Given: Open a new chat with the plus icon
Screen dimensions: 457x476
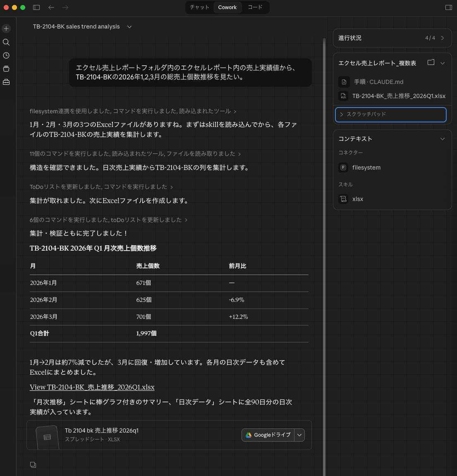Looking at the screenshot, I should point(6,28).
